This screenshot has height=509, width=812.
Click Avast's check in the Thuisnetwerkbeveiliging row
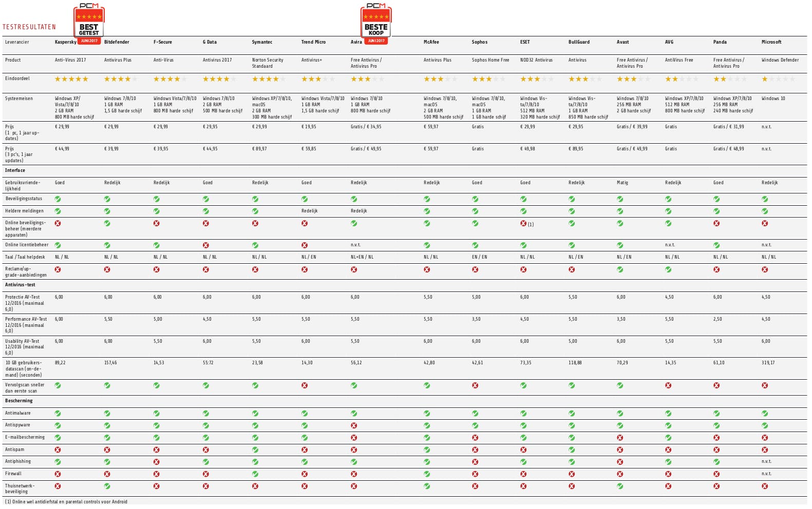point(620,486)
